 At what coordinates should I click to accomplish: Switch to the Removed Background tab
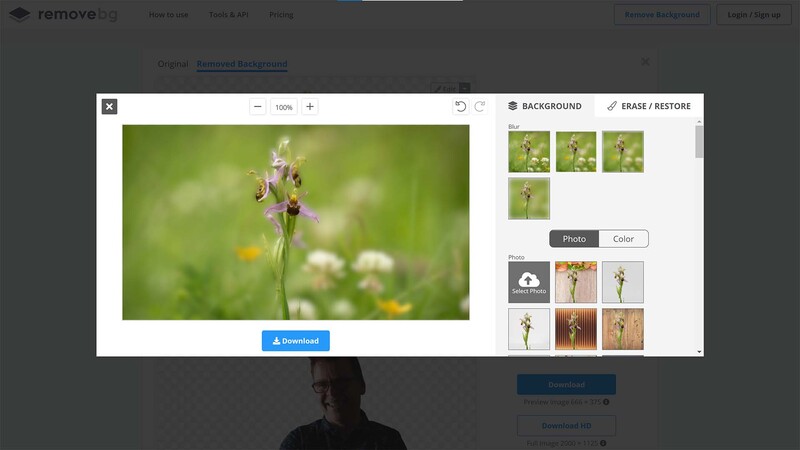(242, 64)
